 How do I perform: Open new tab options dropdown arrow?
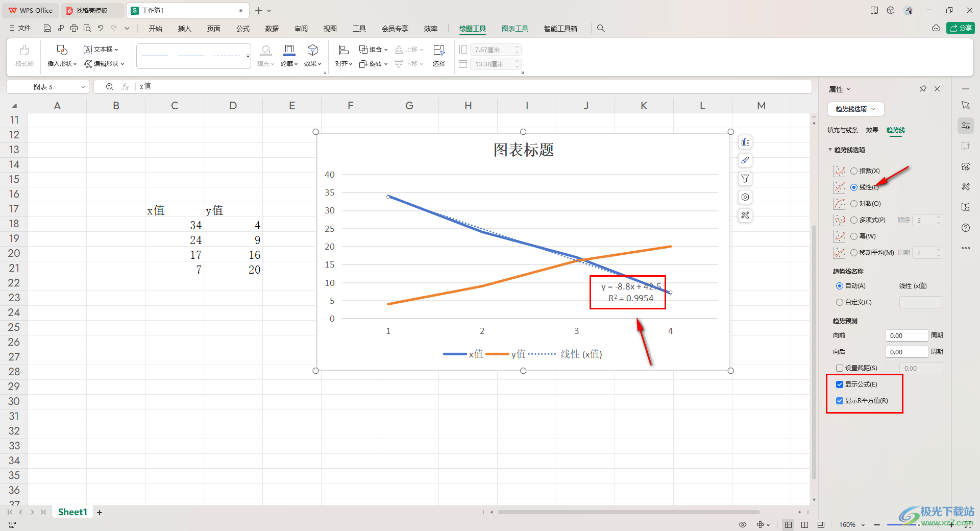[x=269, y=11]
